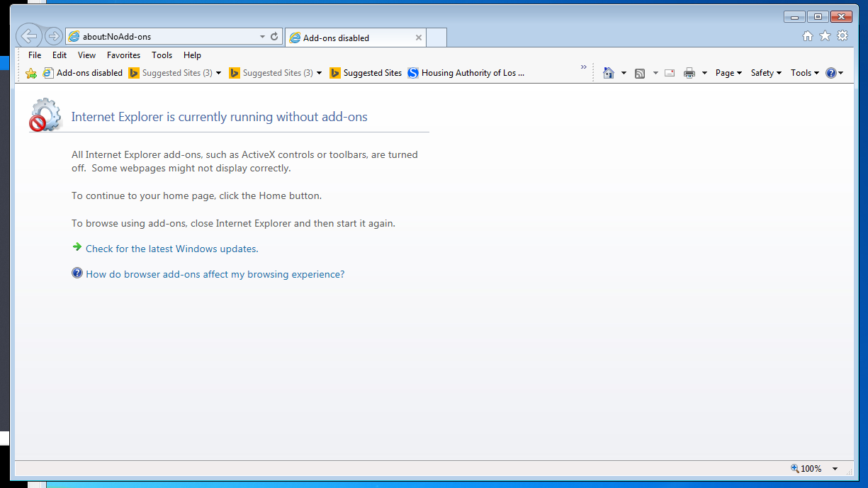
Task: Minimize the Internet Explorer window
Action: pos(794,16)
